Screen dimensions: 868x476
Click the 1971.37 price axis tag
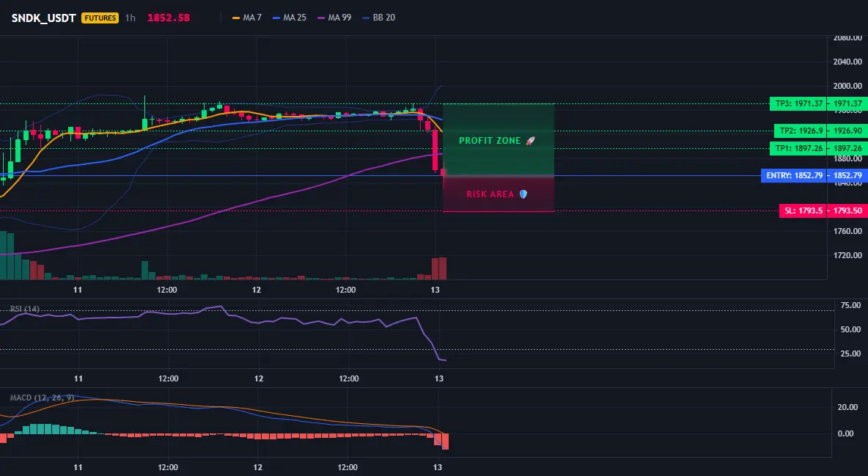pos(847,103)
